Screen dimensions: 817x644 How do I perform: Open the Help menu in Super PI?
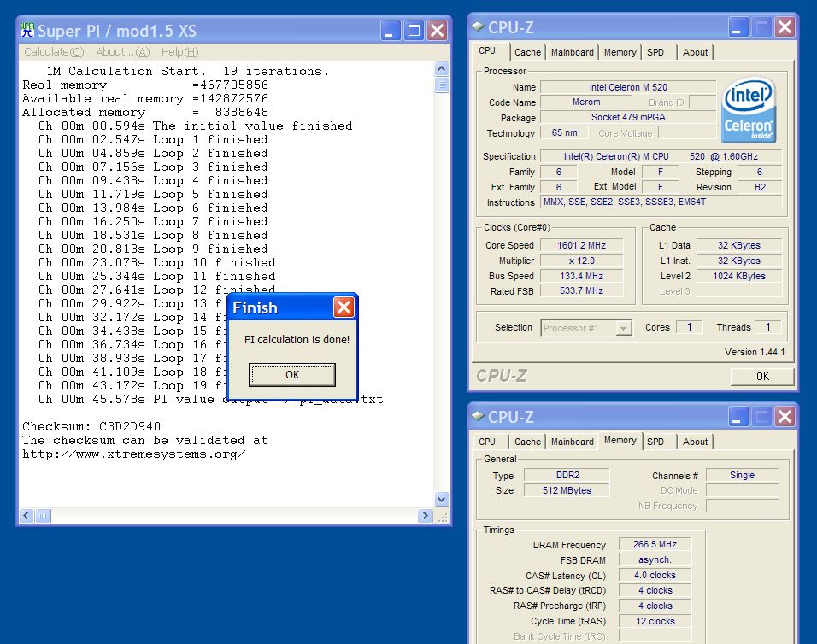[179, 52]
